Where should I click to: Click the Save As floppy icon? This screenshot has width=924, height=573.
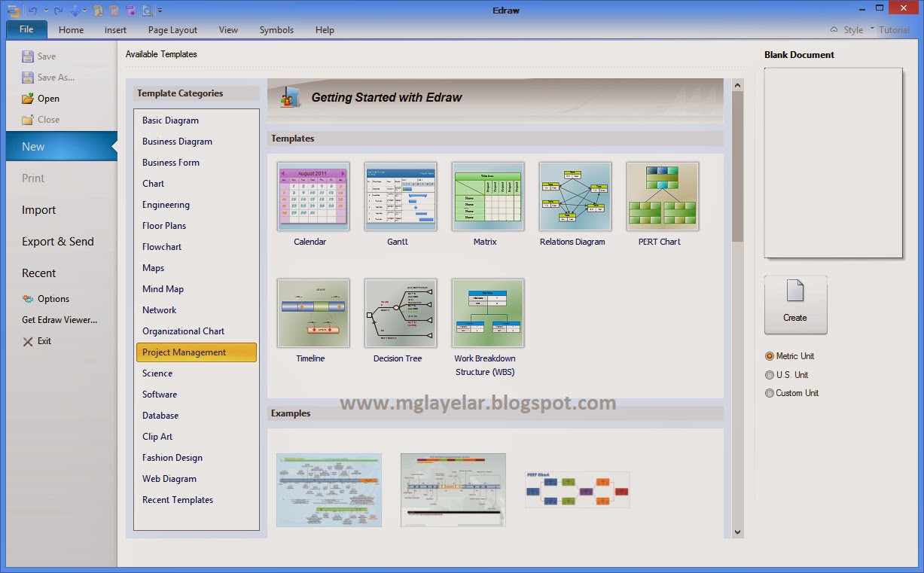point(28,78)
